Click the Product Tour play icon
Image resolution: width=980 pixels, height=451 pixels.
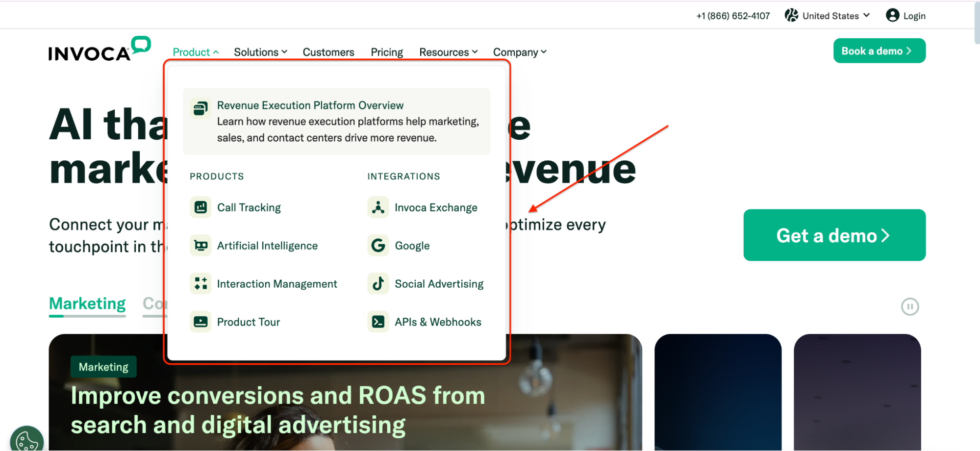coord(201,322)
